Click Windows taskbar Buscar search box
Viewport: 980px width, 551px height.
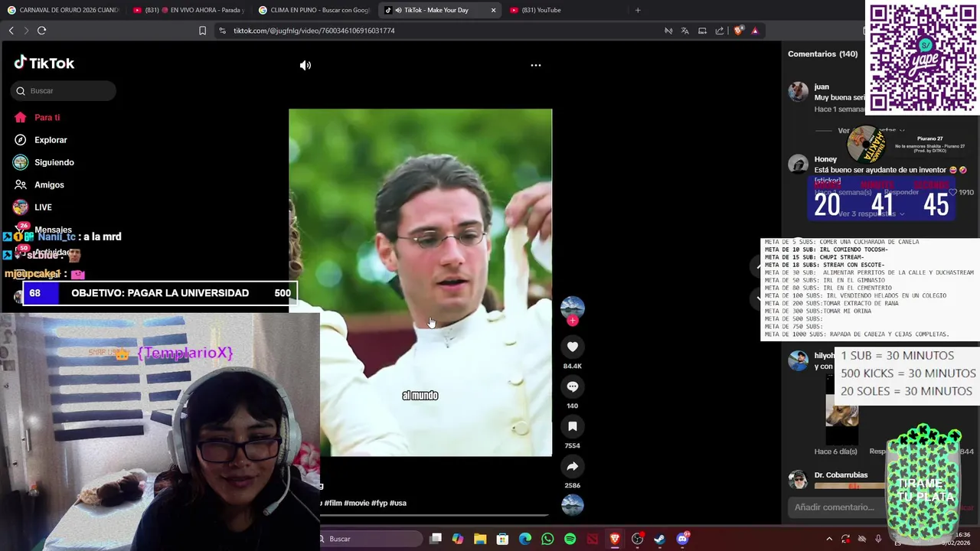[371, 539]
